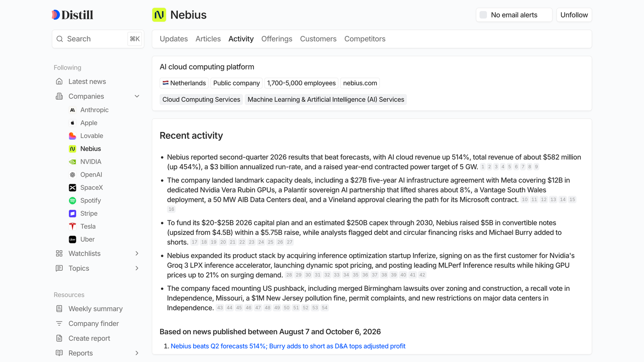Go to the Customers tab
This screenshot has height=362, width=644.
318,39
